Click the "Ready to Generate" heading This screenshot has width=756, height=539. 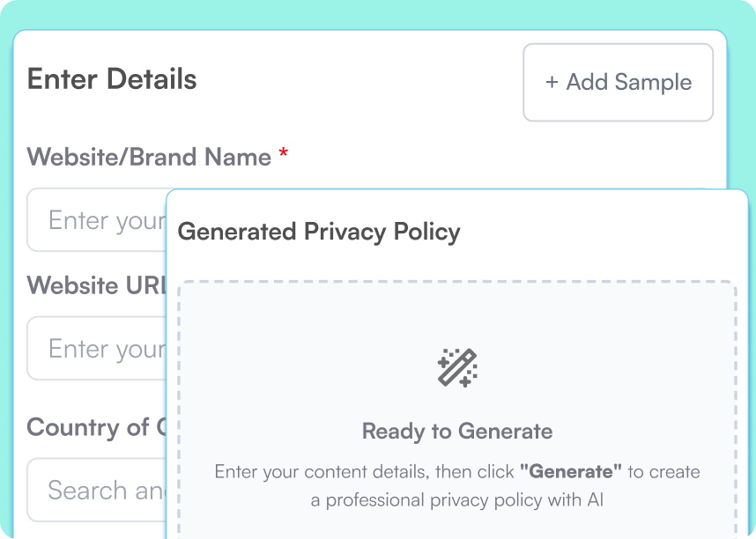coord(456,431)
